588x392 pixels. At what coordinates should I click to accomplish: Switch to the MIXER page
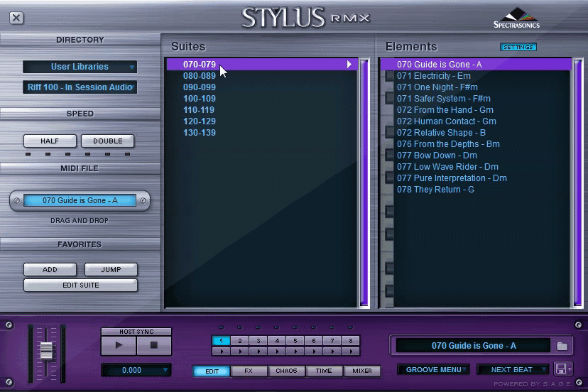point(362,371)
